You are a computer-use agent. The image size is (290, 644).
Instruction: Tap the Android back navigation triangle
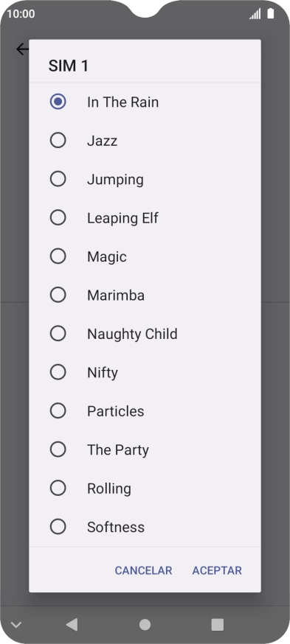(72, 625)
